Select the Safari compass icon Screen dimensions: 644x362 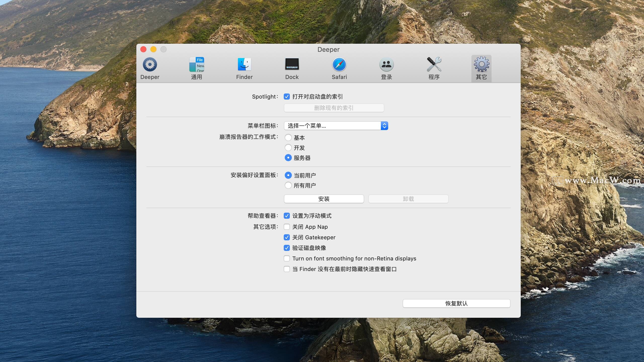tap(339, 65)
